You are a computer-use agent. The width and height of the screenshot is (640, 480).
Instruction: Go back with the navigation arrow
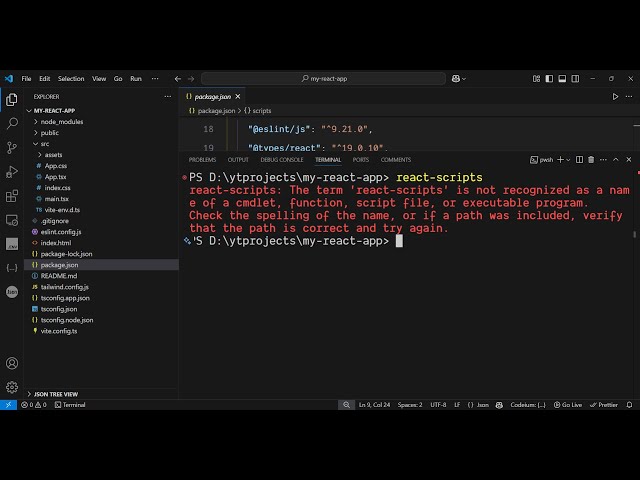click(178, 79)
